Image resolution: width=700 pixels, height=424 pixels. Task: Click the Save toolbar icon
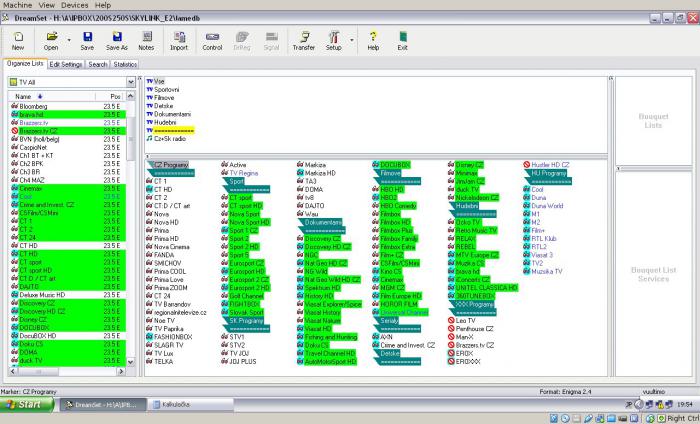[87, 41]
